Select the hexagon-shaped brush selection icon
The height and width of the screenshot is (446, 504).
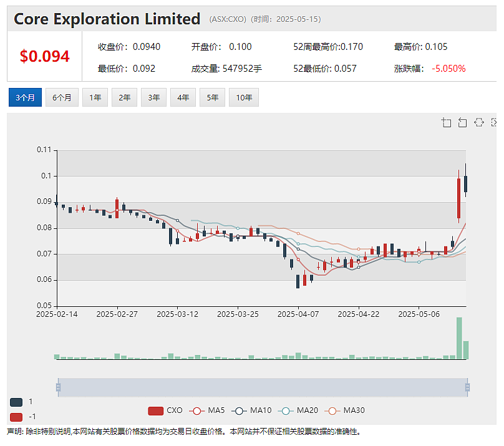pyautogui.click(x=479, y=122)
